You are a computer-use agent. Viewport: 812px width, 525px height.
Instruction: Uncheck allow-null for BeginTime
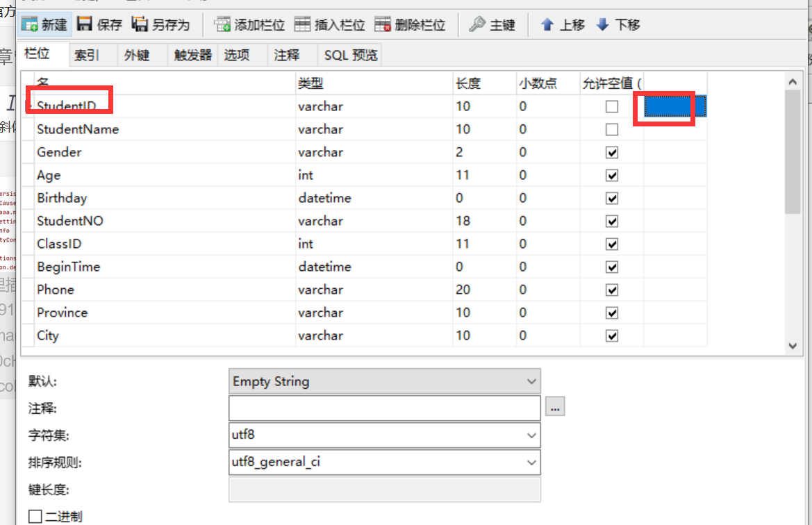[x=611, y=267]
